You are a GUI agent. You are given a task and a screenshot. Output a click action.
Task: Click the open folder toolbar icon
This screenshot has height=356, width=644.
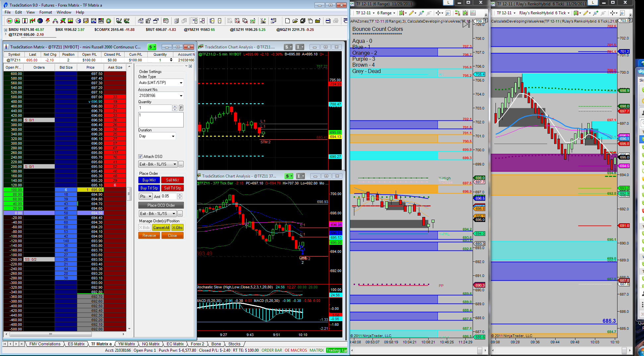(295, 21)
